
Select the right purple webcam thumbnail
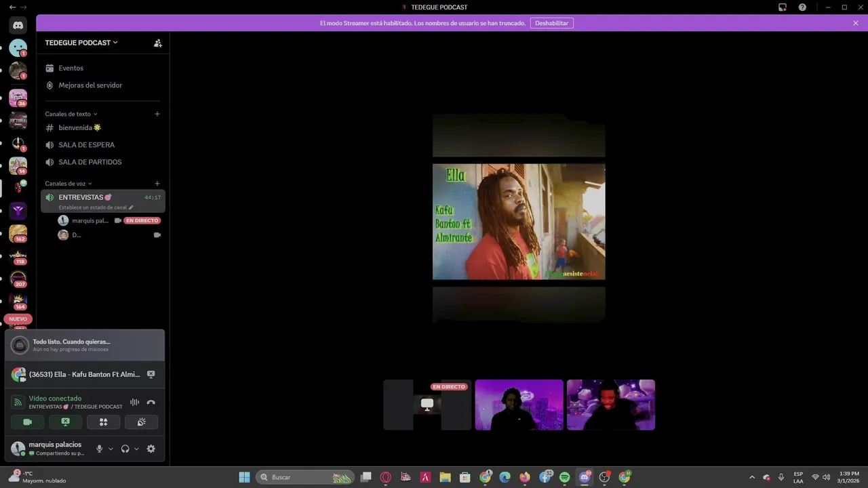(611, 405)
